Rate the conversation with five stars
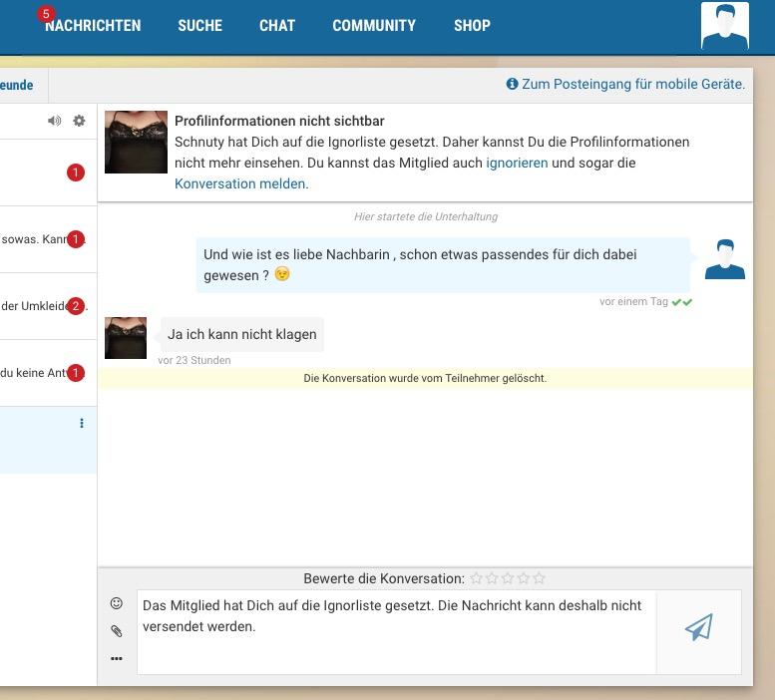This screenshot has height=700, width=775. (x=540, y=578)
